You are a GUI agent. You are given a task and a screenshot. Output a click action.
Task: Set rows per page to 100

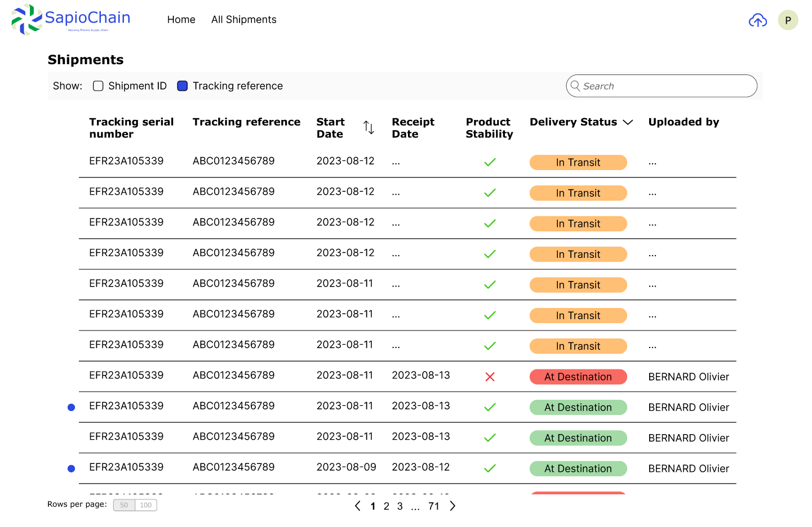tap(146, 505)
